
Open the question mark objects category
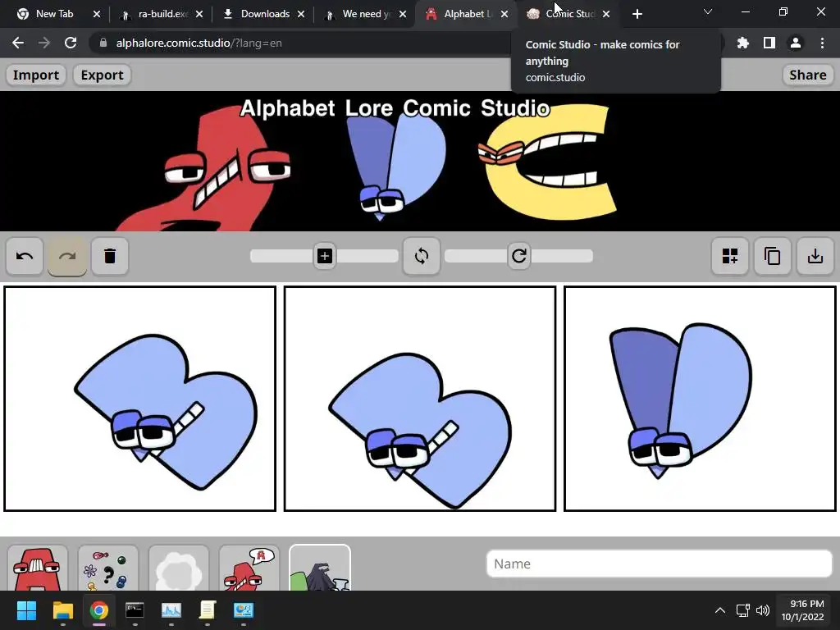pos(108,568)
